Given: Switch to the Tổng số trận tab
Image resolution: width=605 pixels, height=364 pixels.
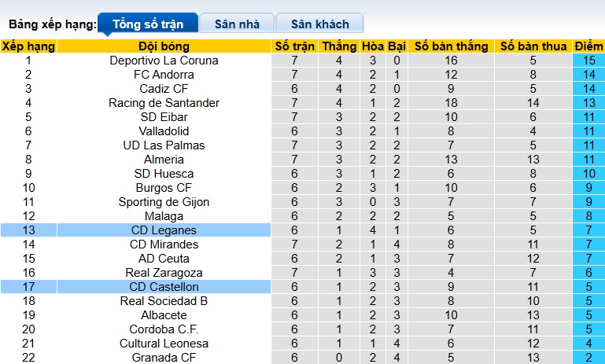Looking at the screenshot, I should click(147, 24).
